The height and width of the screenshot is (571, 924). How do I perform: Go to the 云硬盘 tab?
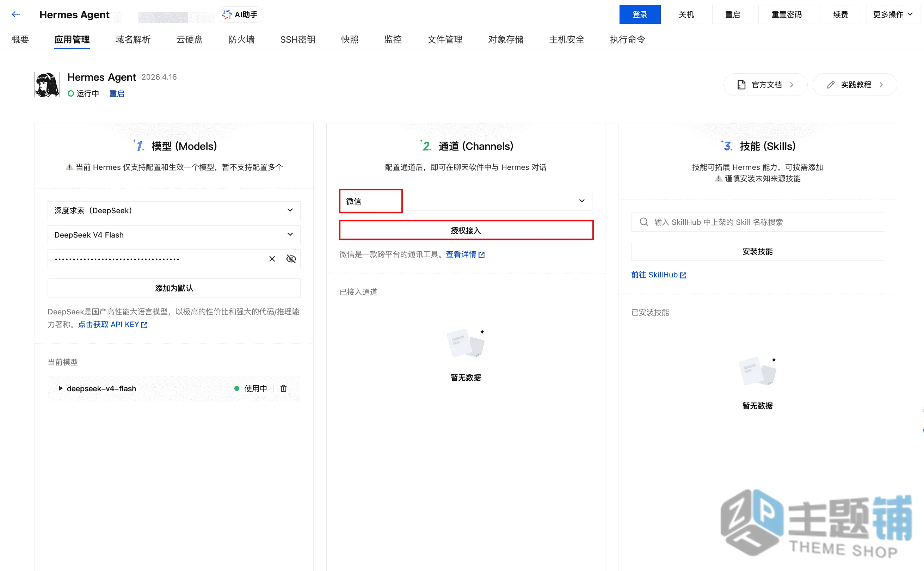[190, 39]
